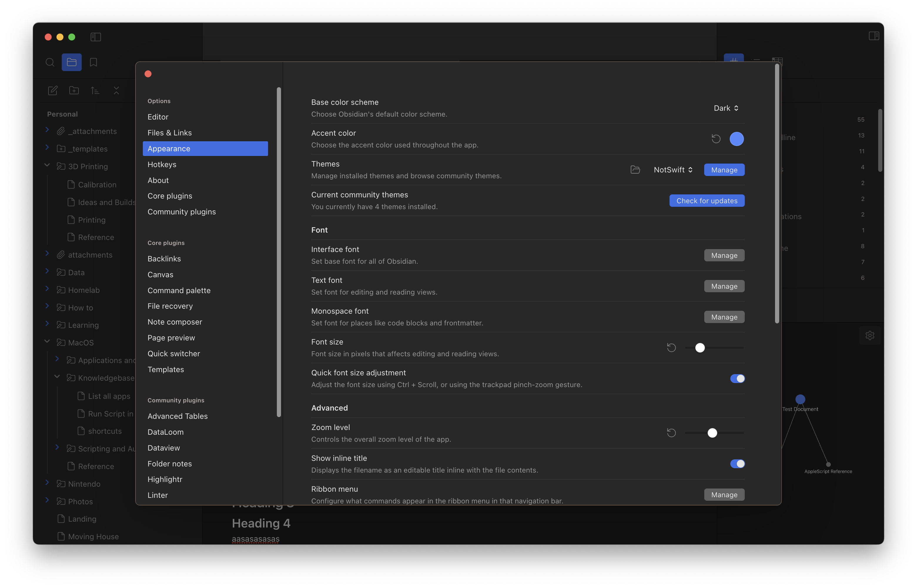The width and height of the screenshot is (917, 588).
Task: Collapse the 3D Printing folder
Action: pos(47,165)
